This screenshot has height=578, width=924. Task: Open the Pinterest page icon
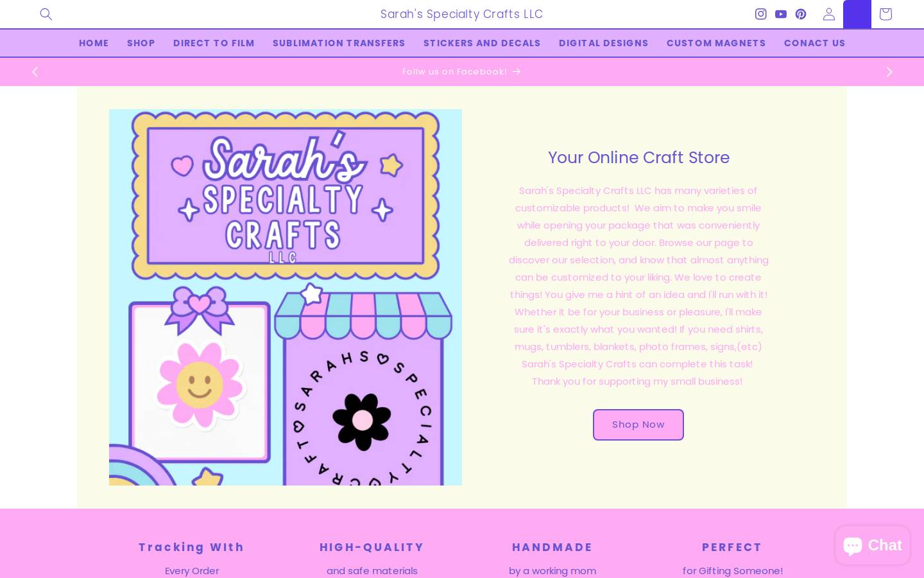point(801,14)
